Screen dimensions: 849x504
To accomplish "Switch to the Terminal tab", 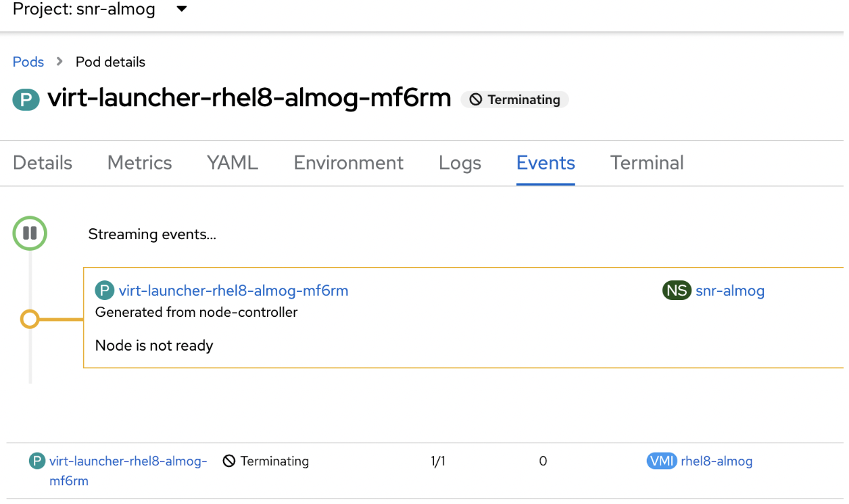I will pos(647,163).
